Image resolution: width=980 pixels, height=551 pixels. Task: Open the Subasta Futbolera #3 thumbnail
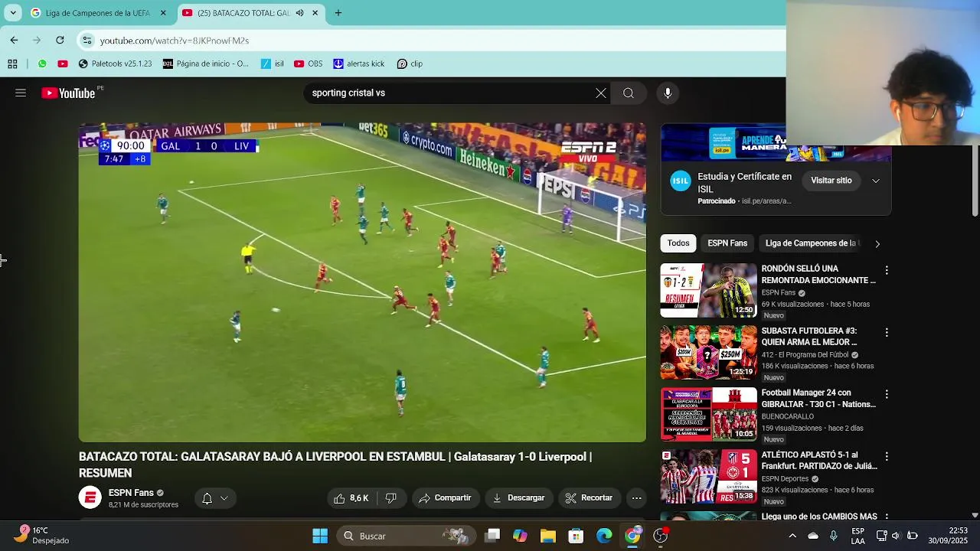click(x=709, y=353)
